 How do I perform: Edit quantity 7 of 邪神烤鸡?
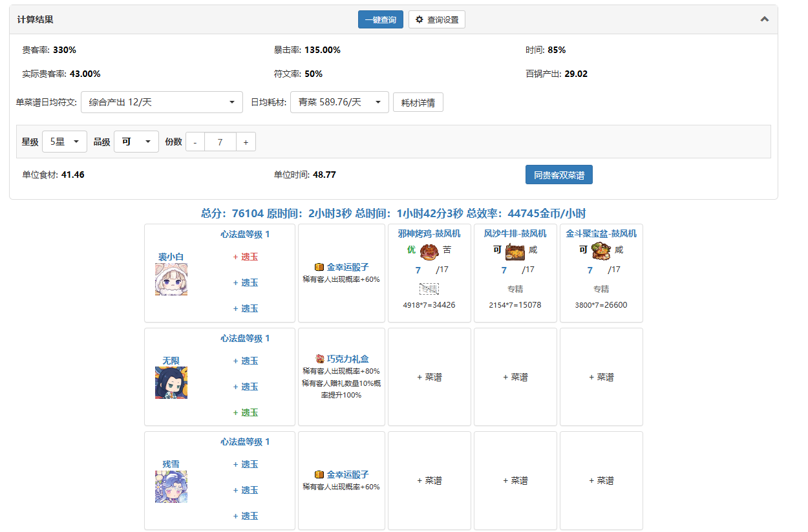click(418, 270)
